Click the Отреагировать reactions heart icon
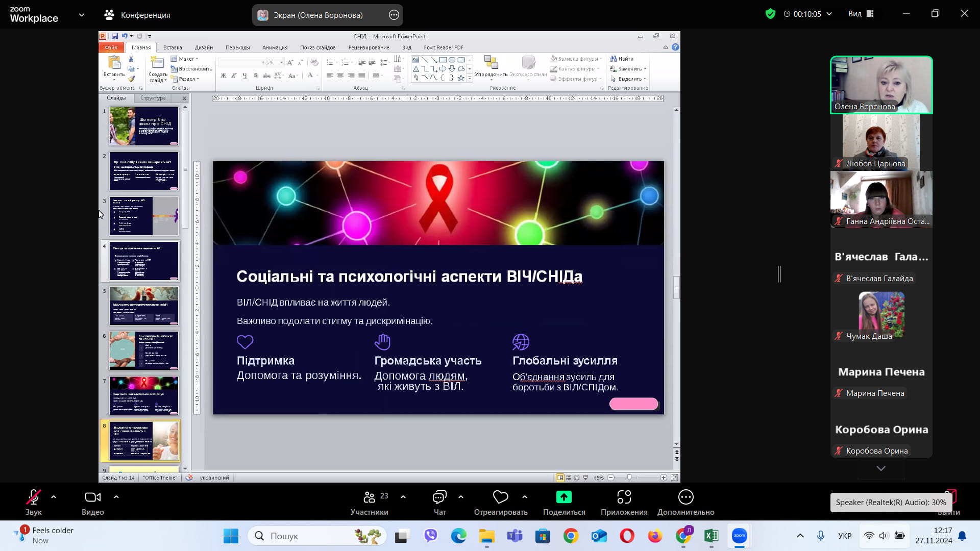Viewport: 980px width, 551px height. [500, 497]
